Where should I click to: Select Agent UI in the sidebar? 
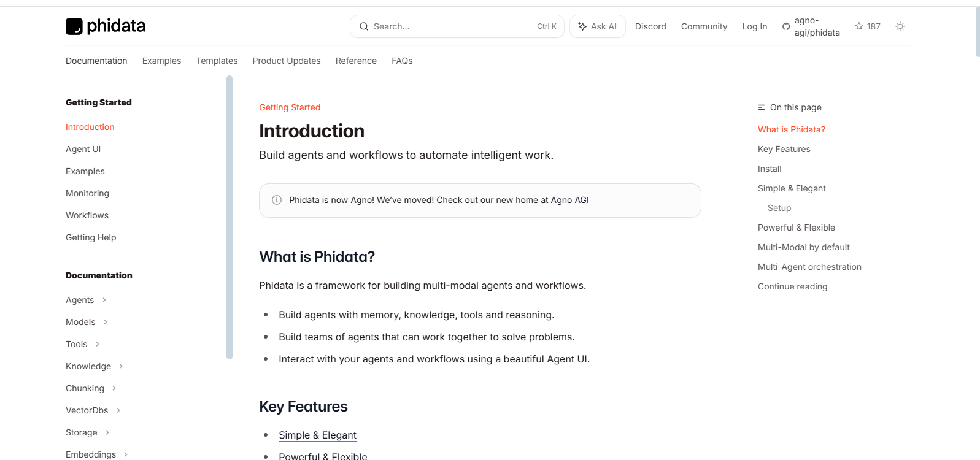pos(83,149)
